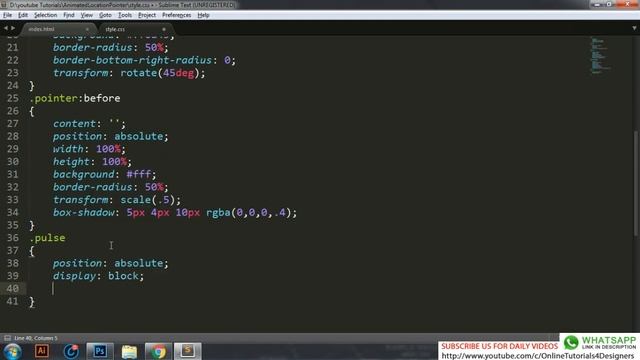Close the index.html tab
This screenshot has width=640, height=360.
[87, 29]
